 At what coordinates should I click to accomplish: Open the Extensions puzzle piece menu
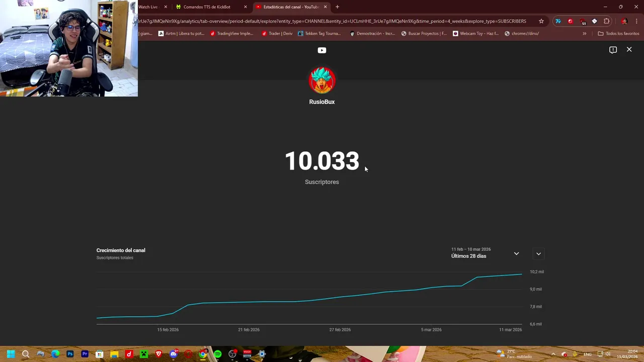pyautogui.click(x=607, y=21)
